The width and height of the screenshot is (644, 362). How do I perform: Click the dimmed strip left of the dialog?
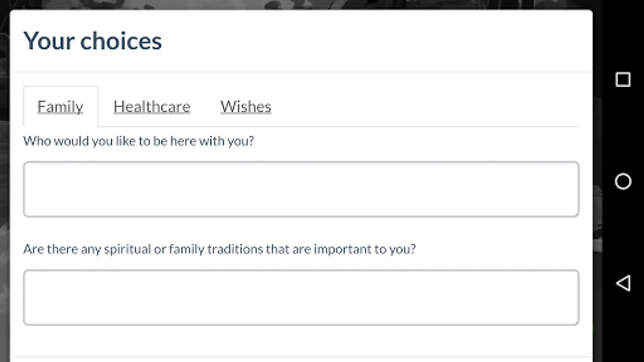click(x=4, y=181)
